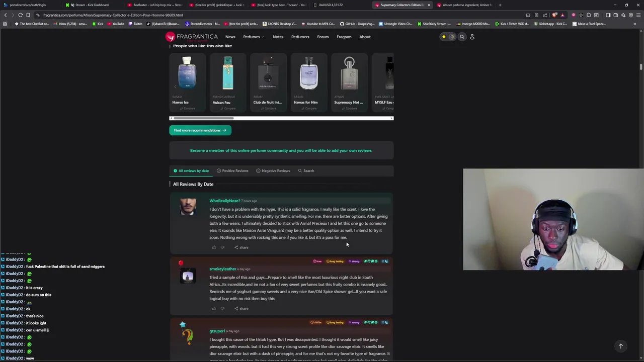
Task: Open the Forum menu item
Action: pos(323,37)
